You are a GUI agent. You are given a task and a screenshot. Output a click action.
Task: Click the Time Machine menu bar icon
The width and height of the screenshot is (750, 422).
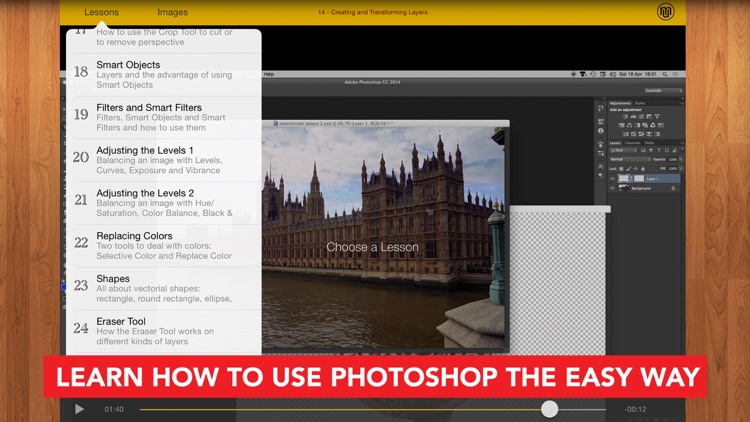pyautogui.click(x=593, y=74)
